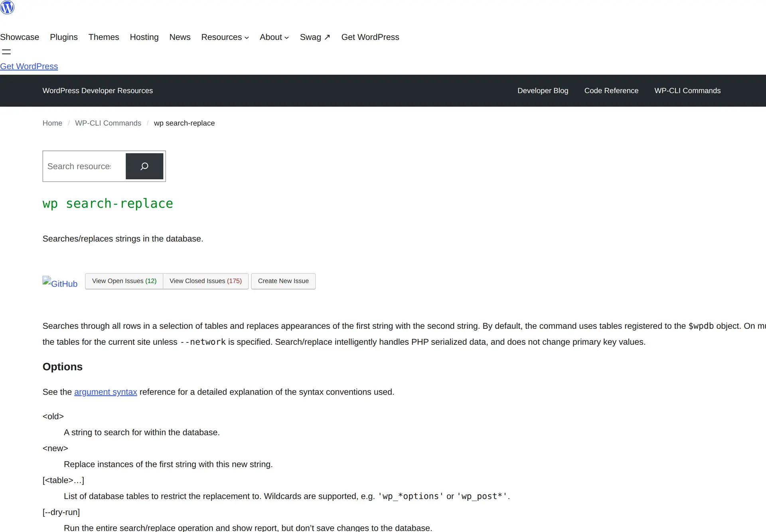
Task: Click Get WordPress in the top nav
Action: pyautogui.click(x=370, y=37)
